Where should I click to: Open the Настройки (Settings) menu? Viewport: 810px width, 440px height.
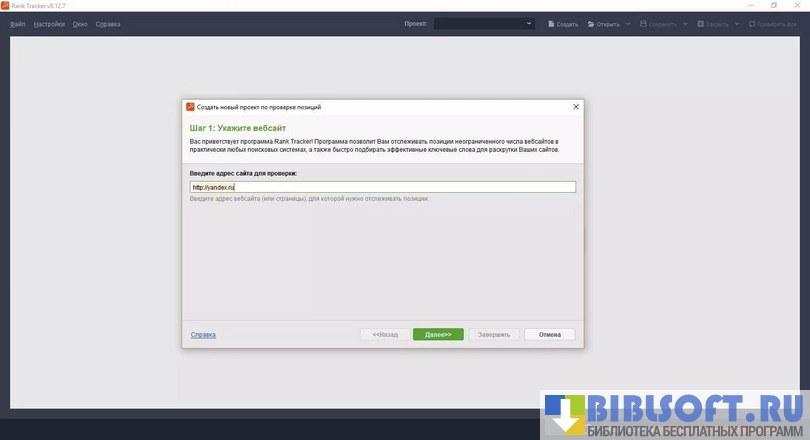tap(49, 23)
